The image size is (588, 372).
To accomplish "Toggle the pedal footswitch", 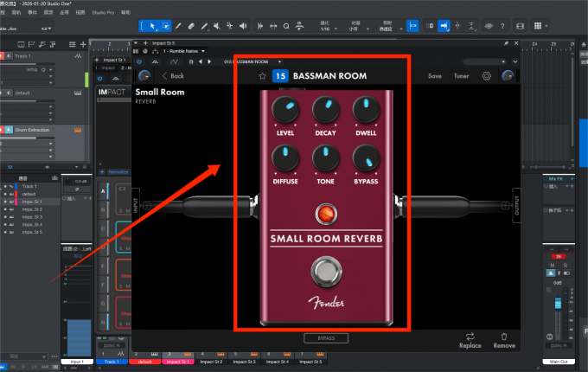I will [326, 271].
